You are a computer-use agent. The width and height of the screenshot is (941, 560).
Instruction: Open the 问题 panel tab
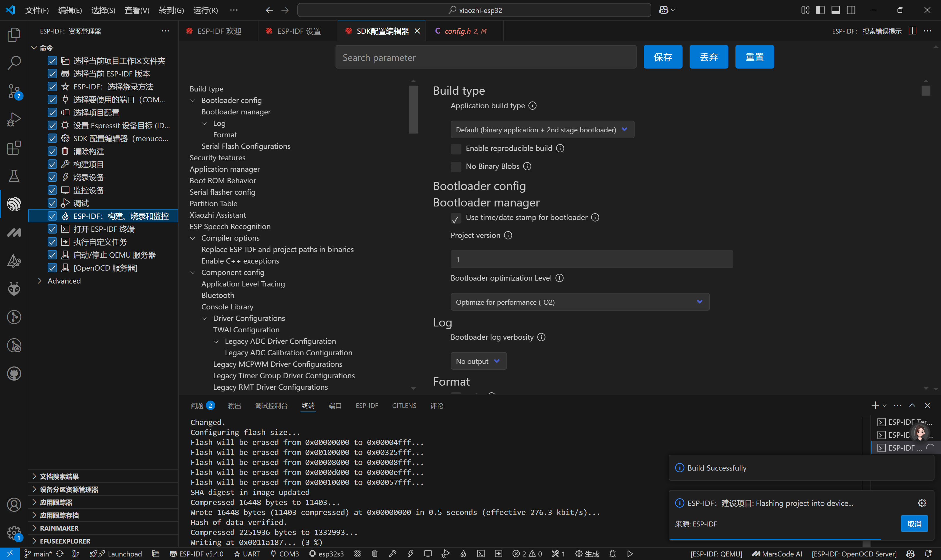click(197, 406)
